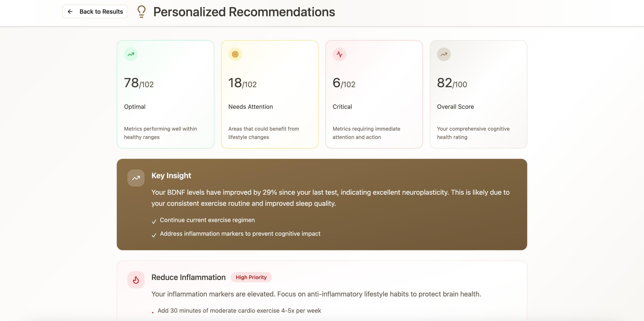The image size is (644, 321).
Task: Click the lightbulb icon beside the page title
Action: tap(141, 12)
